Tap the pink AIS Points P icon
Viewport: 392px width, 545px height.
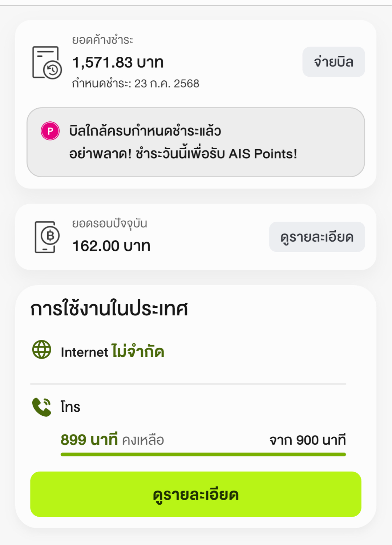tap(50, 131)
